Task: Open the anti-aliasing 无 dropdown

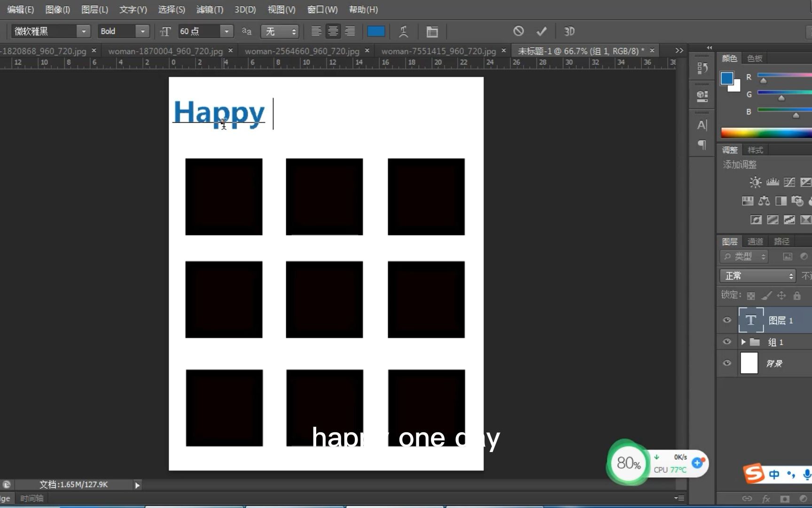Action: tap(280, 32)
